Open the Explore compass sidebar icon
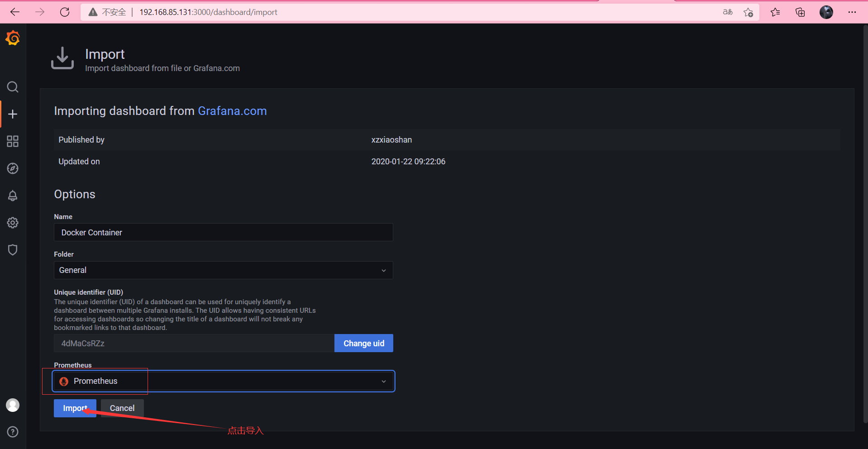Viewport: 868px width, 449px height. click(x=13, y=168)
